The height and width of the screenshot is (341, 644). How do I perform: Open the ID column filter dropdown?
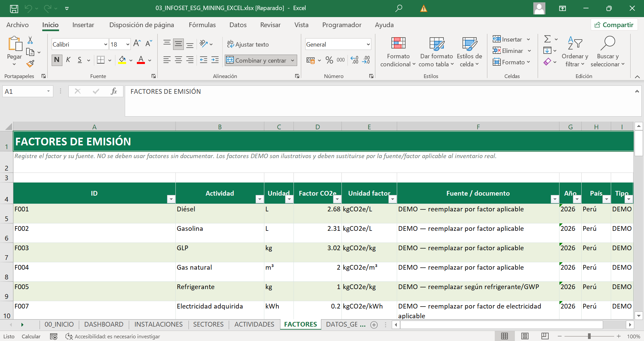coord(171,199)
